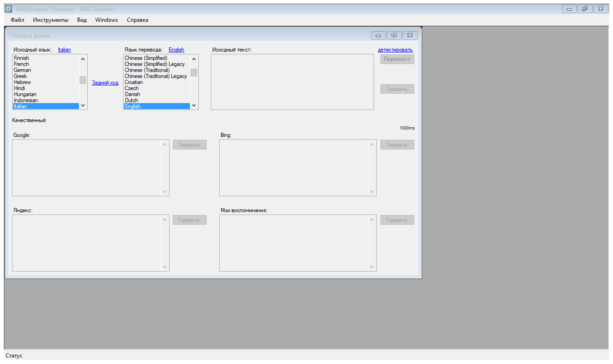Select Hindi in source language list

[46, 88]
